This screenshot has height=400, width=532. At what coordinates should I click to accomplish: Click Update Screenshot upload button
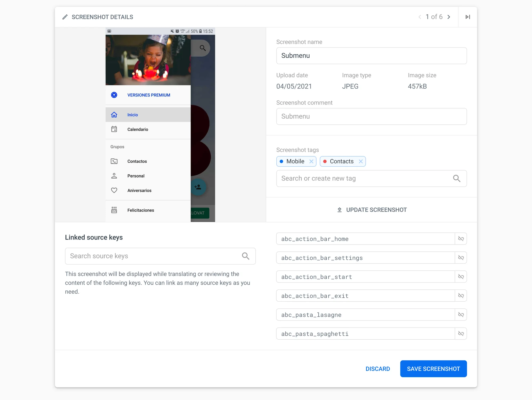(x=372, y=210)
